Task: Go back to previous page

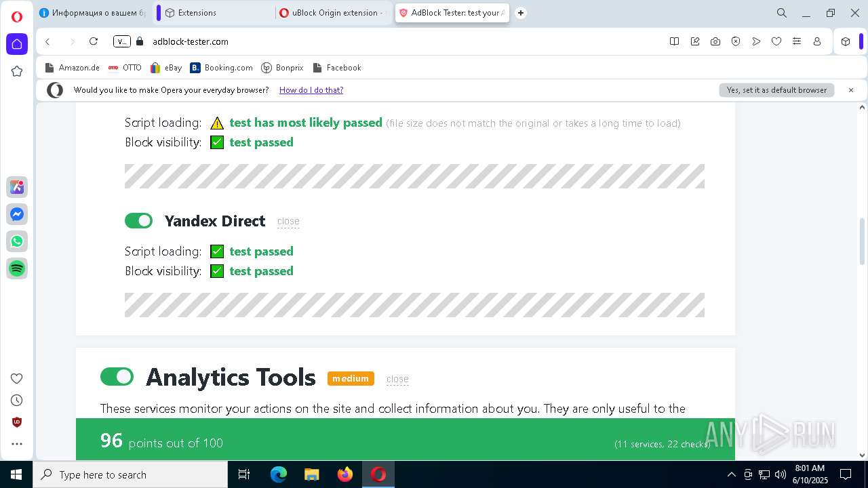Action: [x=47, y=41]
